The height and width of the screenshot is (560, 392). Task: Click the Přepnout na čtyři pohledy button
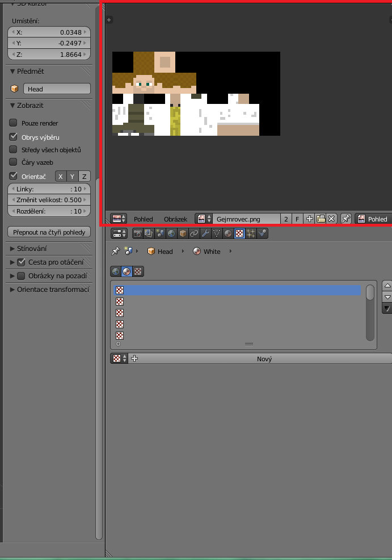[x=49, y=232]
